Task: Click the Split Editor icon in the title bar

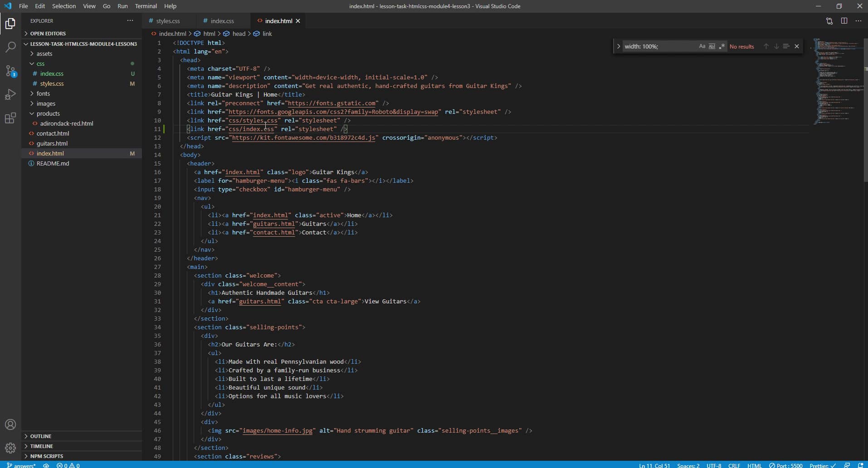Action: (844, 21)
